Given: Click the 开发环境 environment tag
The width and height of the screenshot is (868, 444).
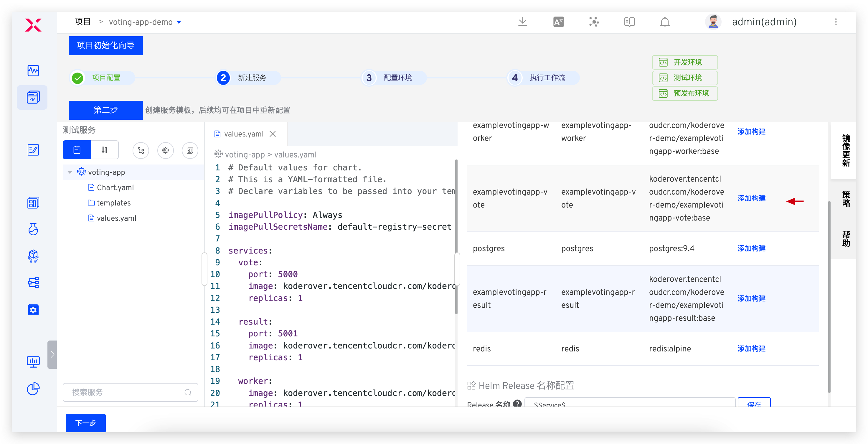Looking at the screenshot, I should [x=685, y=63].
